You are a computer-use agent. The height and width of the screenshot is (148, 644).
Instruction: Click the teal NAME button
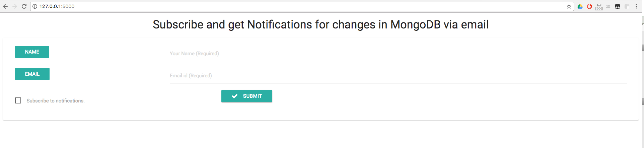[x=32, y=52]
